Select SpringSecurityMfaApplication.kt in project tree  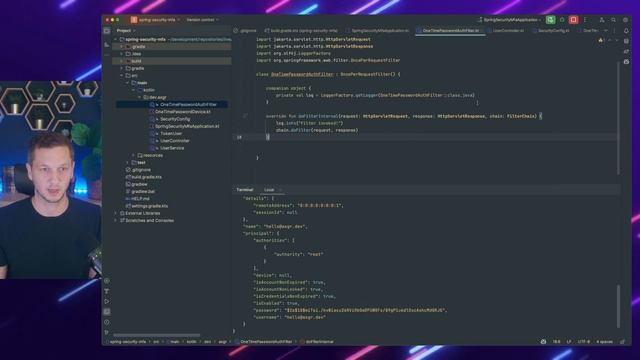[187, 127]
